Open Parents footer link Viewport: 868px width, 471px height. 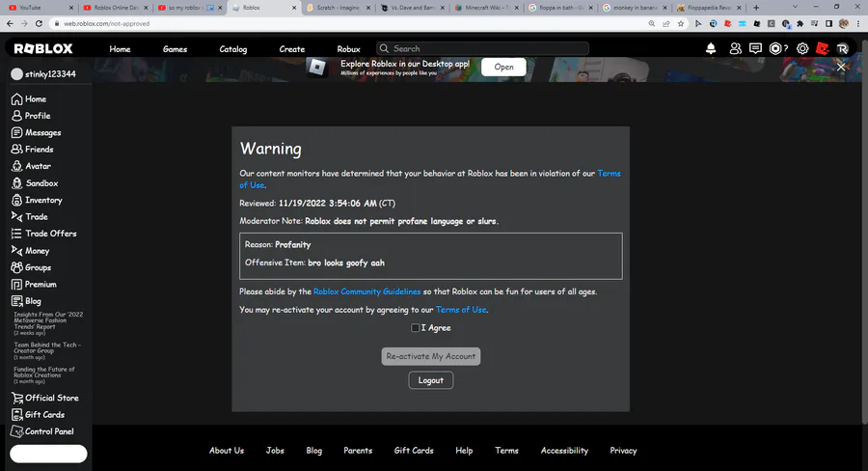358,451
